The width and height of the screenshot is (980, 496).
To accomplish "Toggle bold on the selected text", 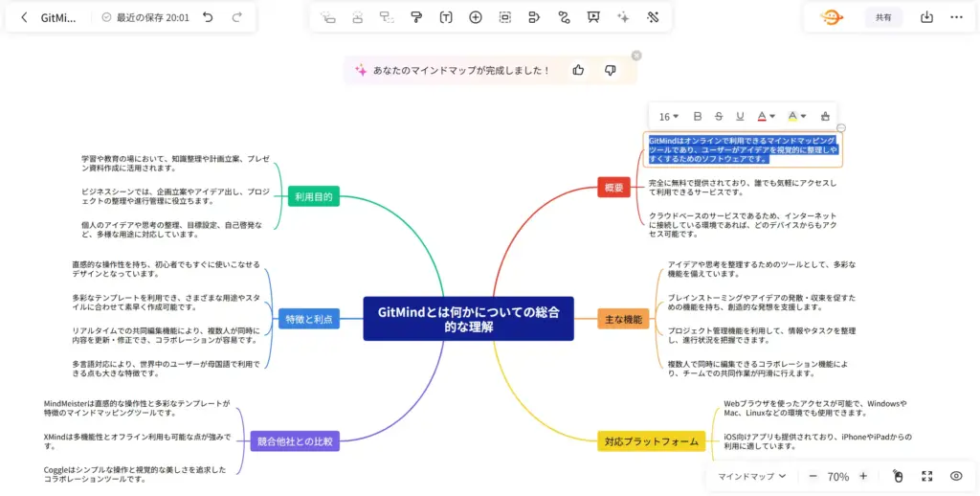I will (698, 117).
